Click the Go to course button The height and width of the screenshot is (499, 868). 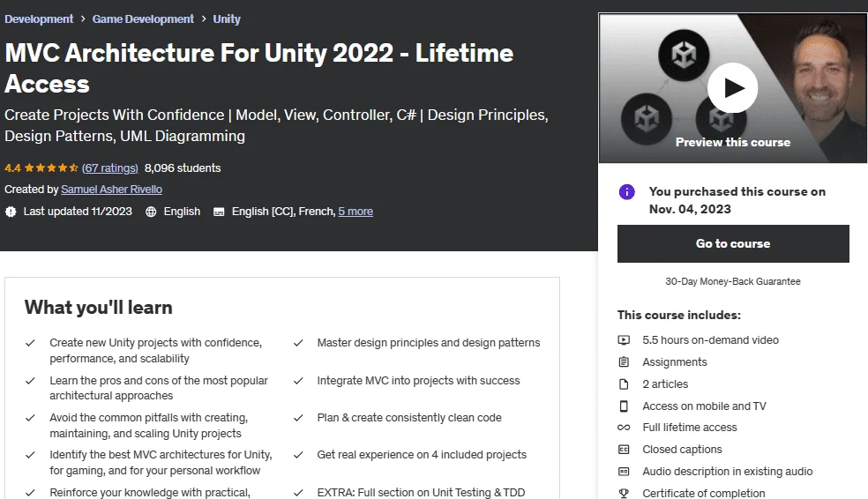coord(733,243)
